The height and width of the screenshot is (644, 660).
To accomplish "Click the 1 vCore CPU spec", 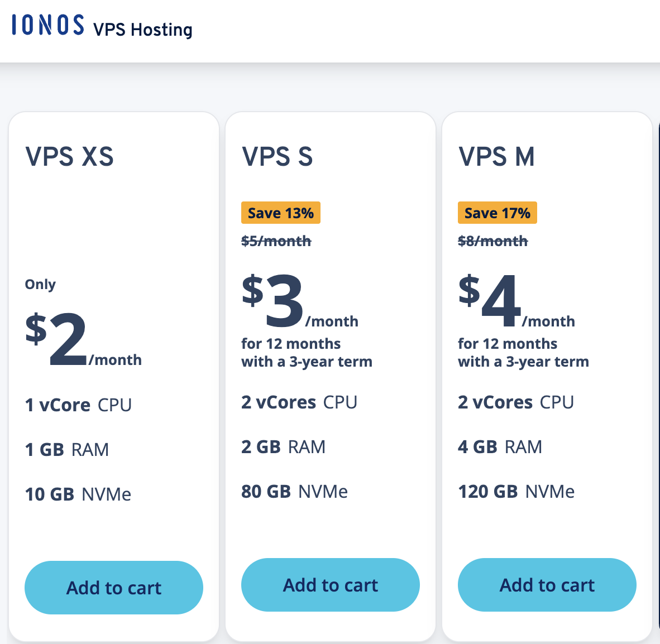I will (x=78, y=405).
